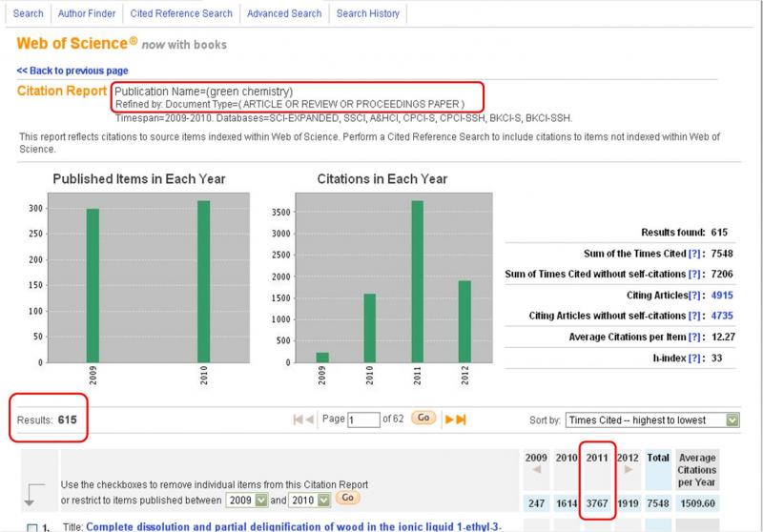Click 2010 bar in Published Items chart
Image resolution: width=763 pixels, height=532 pixels.
203,281
